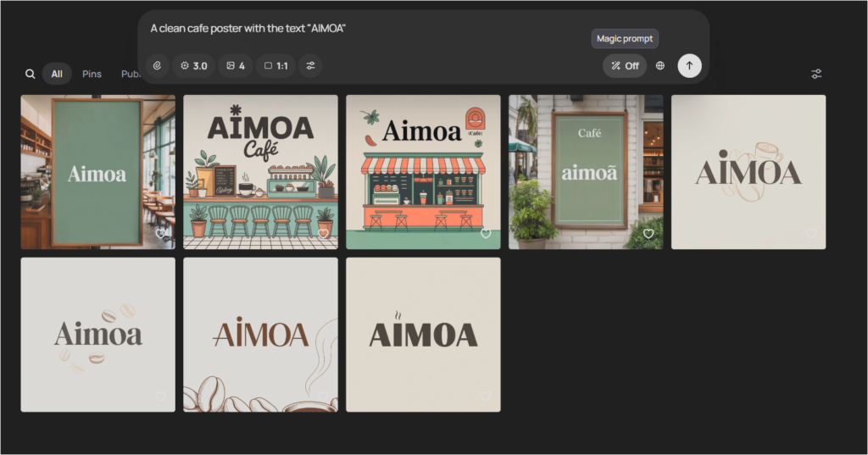Open gallery filter settings icon on right
Screen dimensions: 868x455
[x=815, y=74]
